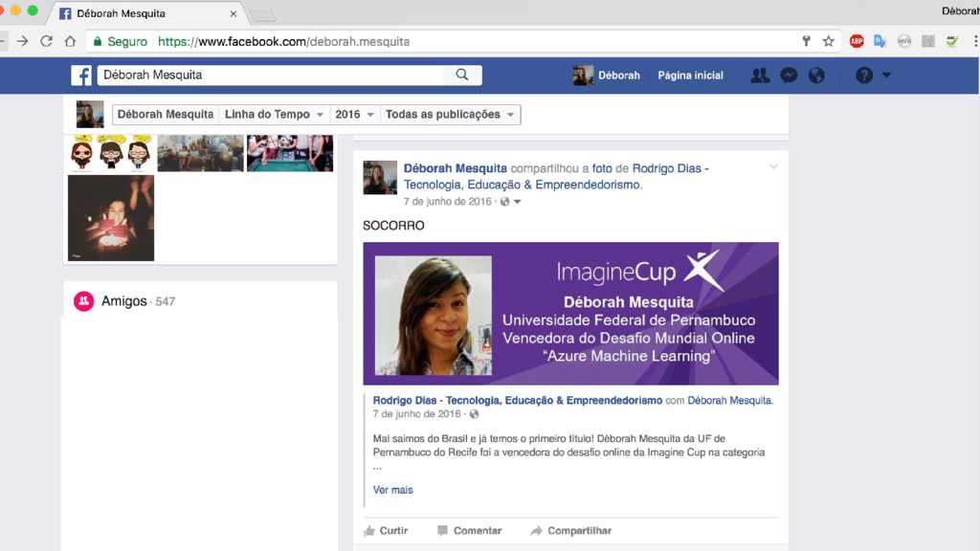Open the Adblock Plus extension icon
This screenshot has height=551, width=980.
tap(857, 41)
